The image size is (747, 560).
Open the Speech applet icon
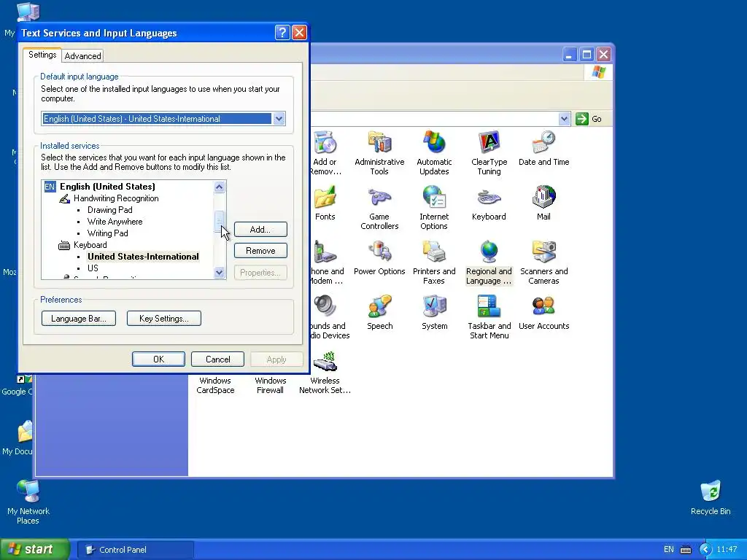379,313
